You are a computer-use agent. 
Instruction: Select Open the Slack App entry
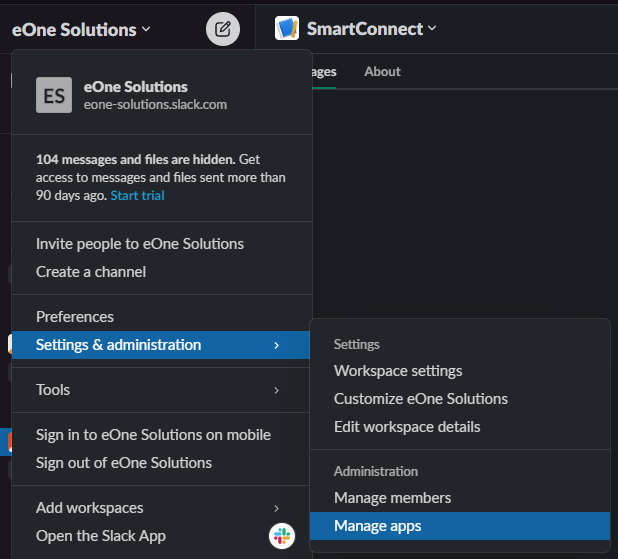[x=161, y=536]
